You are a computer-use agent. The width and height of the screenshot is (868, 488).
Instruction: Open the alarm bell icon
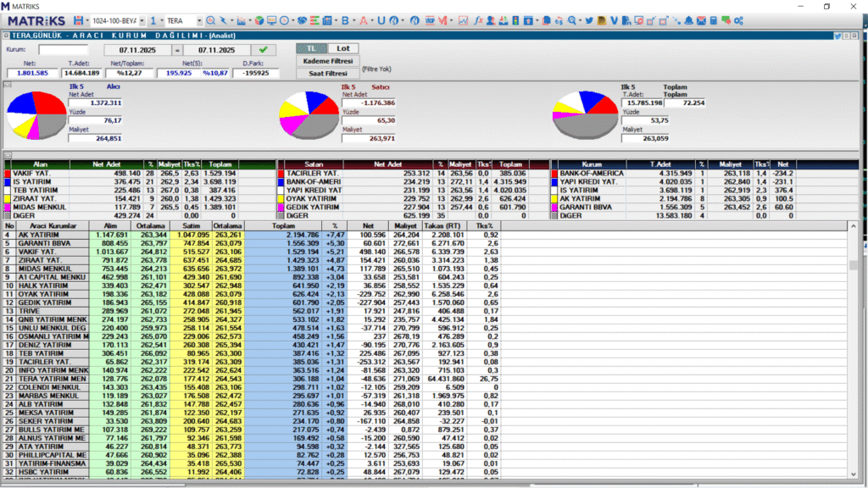688,20
